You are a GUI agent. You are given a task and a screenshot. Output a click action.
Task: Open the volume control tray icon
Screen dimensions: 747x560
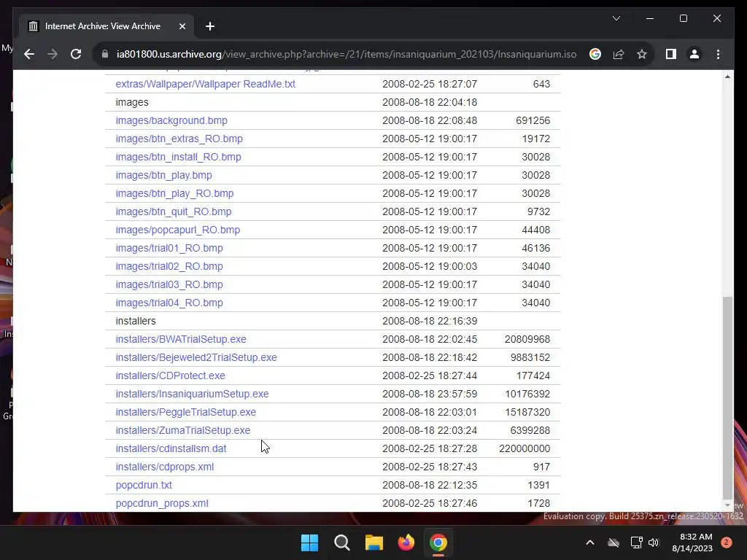[654, 542]
